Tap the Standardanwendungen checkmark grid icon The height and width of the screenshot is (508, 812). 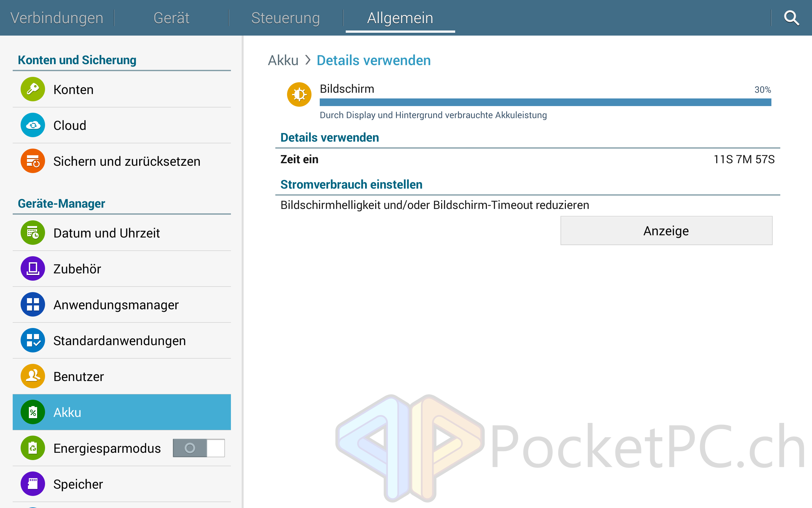point(33,340)
